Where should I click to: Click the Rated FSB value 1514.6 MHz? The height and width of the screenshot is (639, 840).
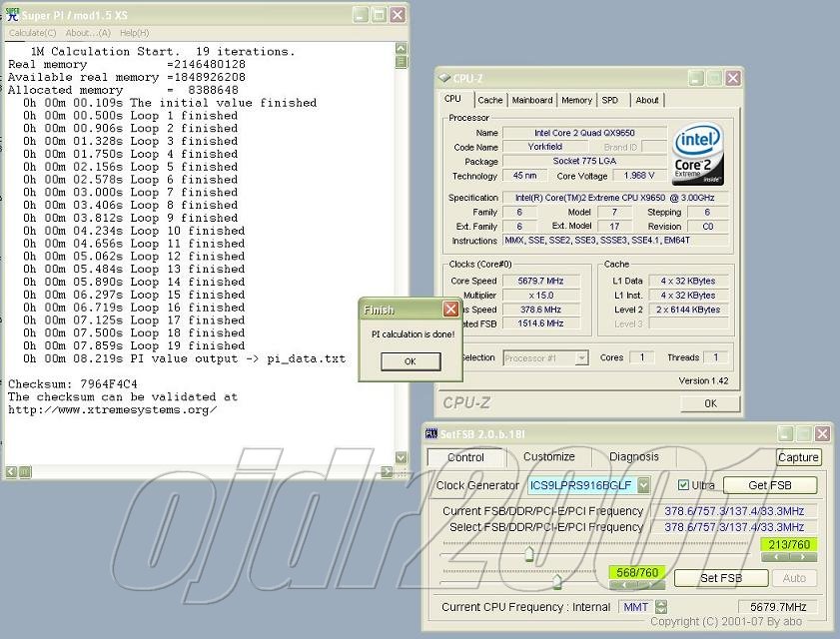point(540,323)
